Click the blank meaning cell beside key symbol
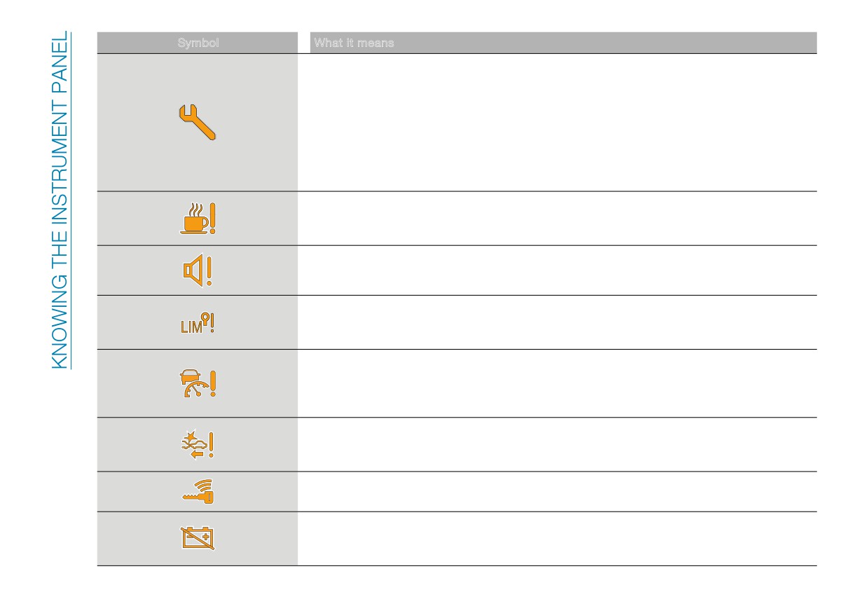Screen dimensions: 868x611 point(558,491)
